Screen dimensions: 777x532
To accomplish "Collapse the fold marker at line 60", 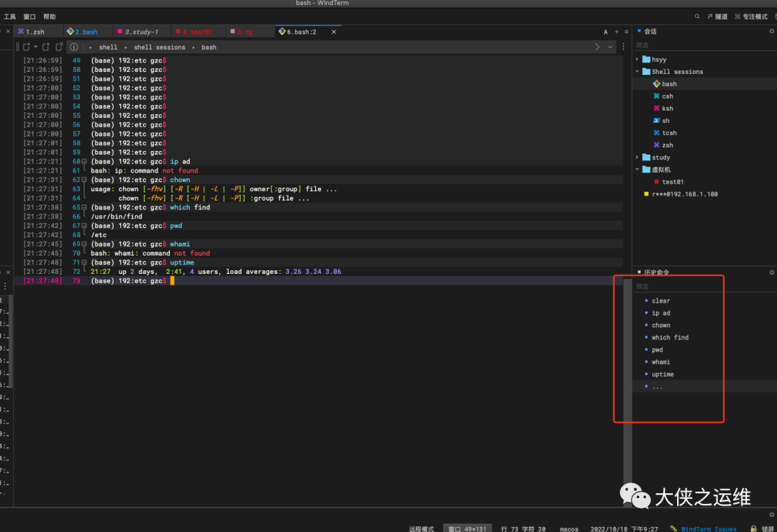I will pos(84,162).
